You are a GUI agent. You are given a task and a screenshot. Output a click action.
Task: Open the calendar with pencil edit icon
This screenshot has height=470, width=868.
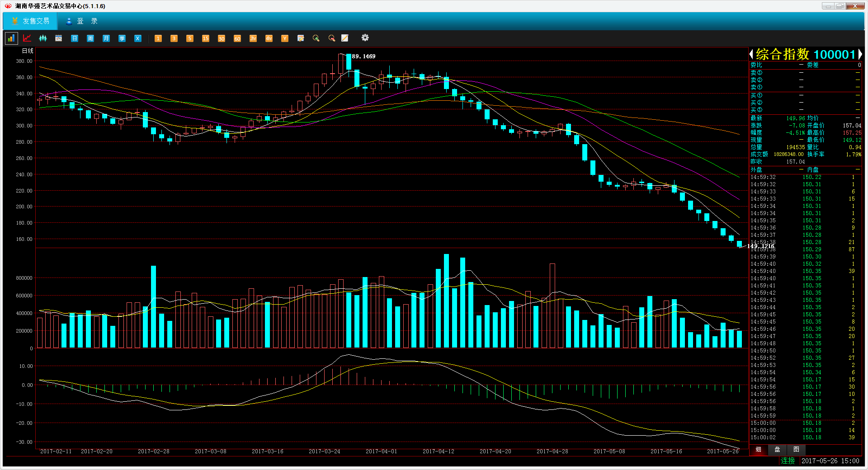pos(301,38)
